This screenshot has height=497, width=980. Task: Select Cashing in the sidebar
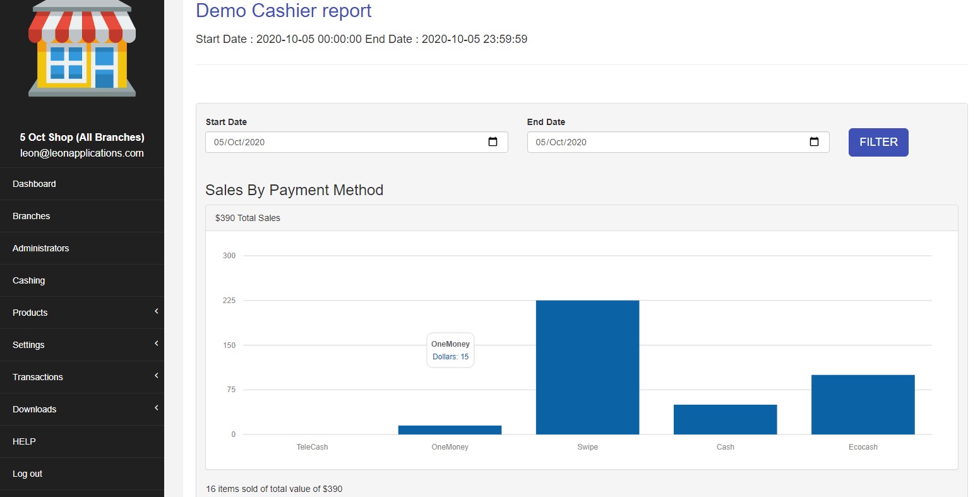29,280
